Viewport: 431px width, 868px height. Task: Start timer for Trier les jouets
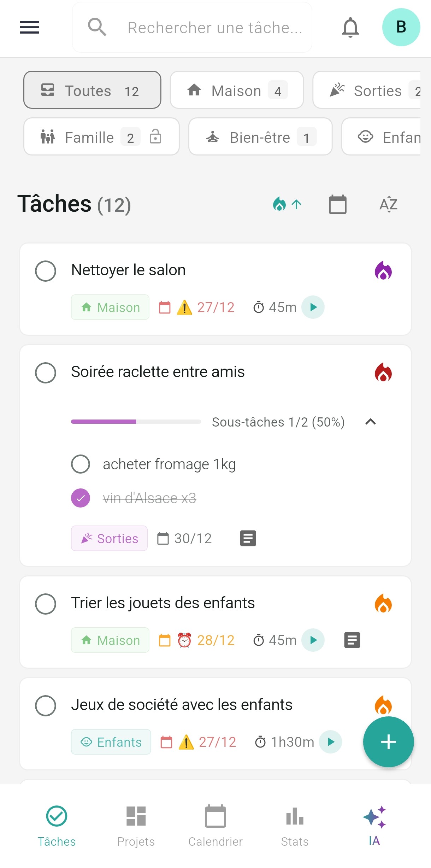click(313, 640)
